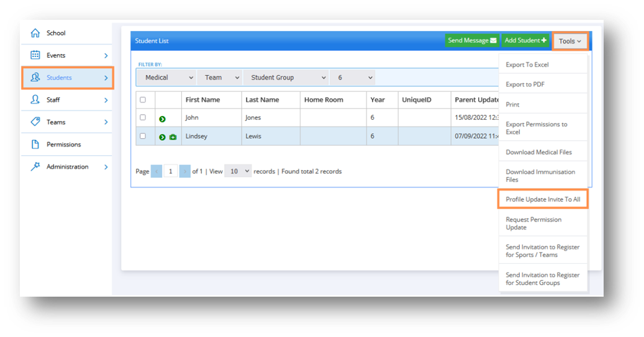Open the Tools dropdown button
The width and height of the screenshot is (644, 337).
coord(570,41)
